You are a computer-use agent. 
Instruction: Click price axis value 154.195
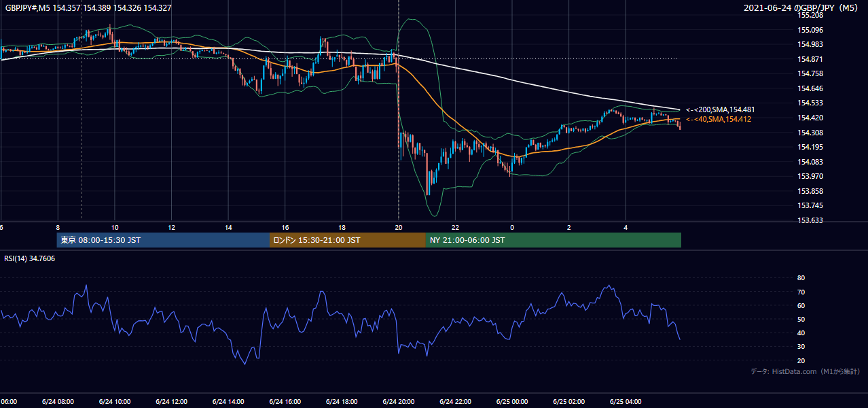tap(810, 147)
